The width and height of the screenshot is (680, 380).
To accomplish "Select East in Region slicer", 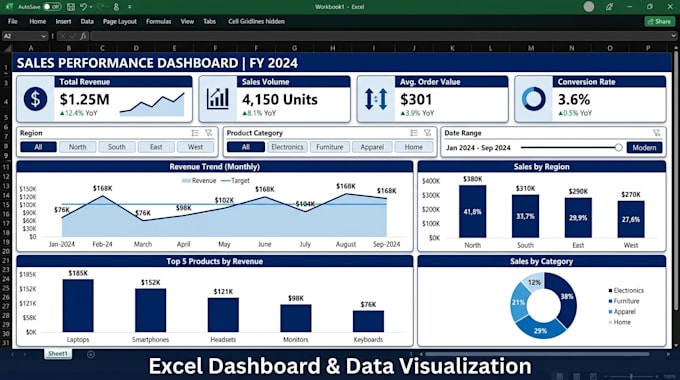I will (156, 147).
